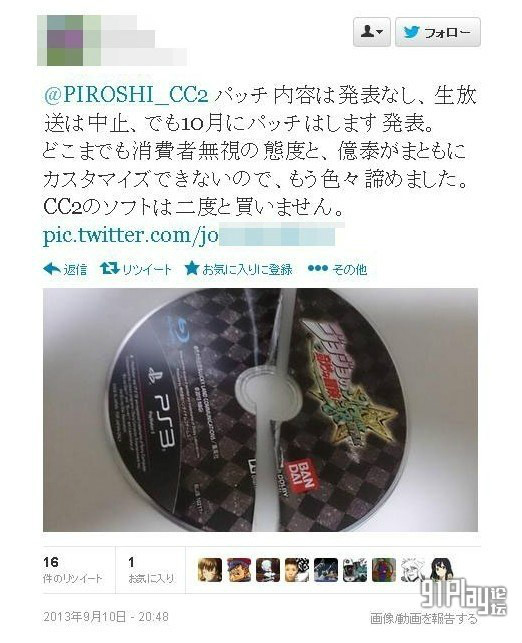Click the third retweeter avatar in the row
This screenshot has width=522, height=643.
click(x=268, y=570)
